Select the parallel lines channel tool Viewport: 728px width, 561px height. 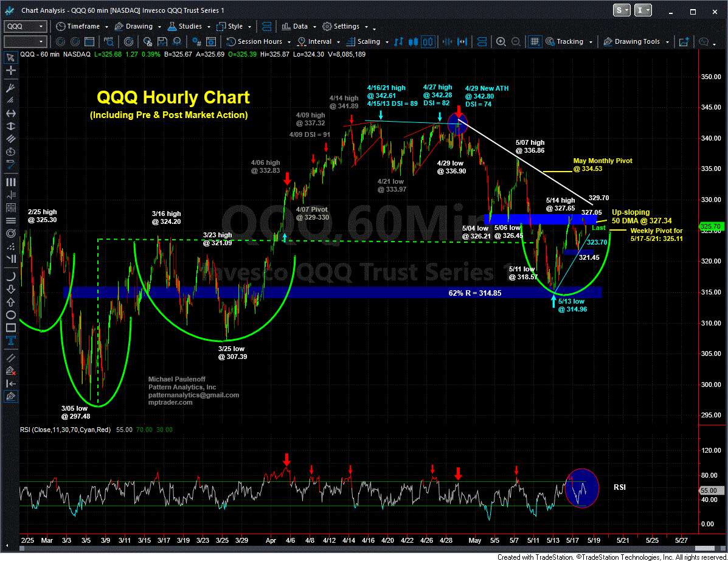pos(10,138)
